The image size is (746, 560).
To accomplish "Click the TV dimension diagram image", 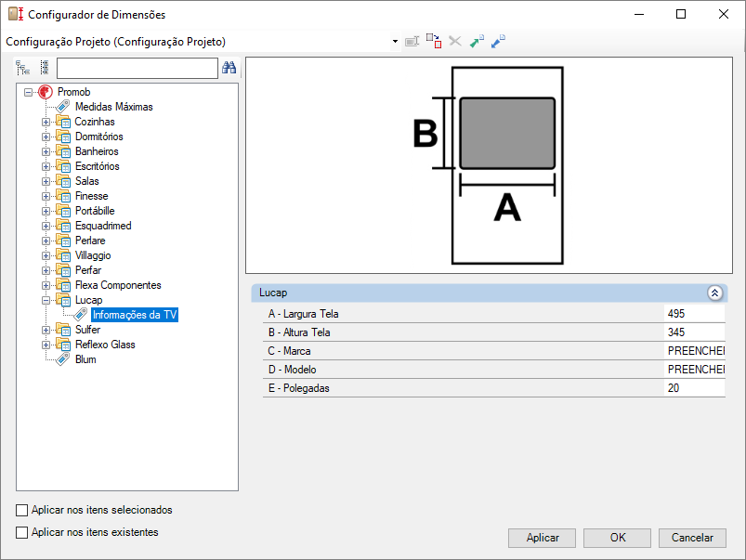I will [x=489, y=165].
